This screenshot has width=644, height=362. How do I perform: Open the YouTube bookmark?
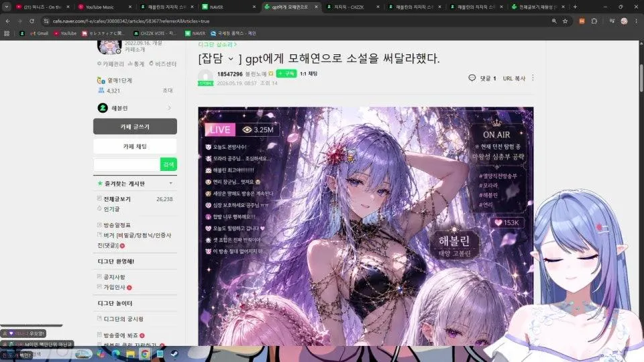click(x=65, y=34)
